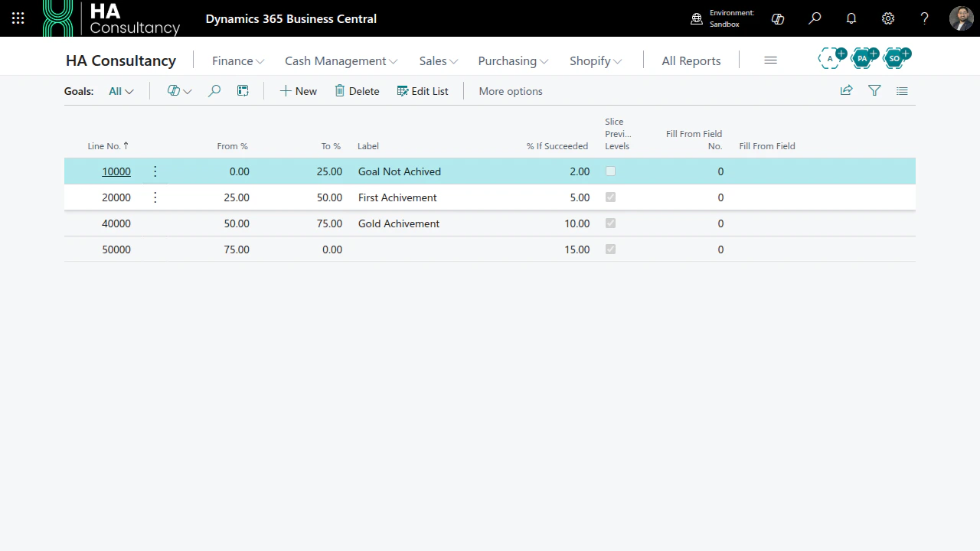Open the settings gear

888,18
